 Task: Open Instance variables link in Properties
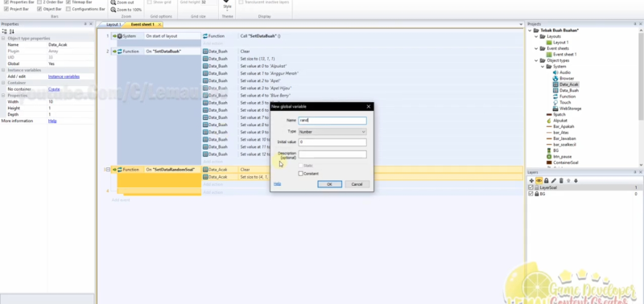tap(64, 76)
